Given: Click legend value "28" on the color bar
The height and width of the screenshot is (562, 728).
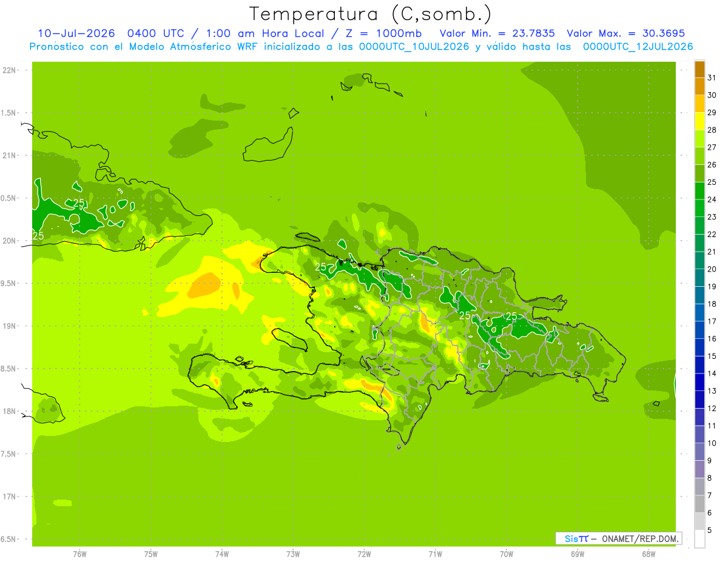Looking at the screenshot, I should 712,130.
